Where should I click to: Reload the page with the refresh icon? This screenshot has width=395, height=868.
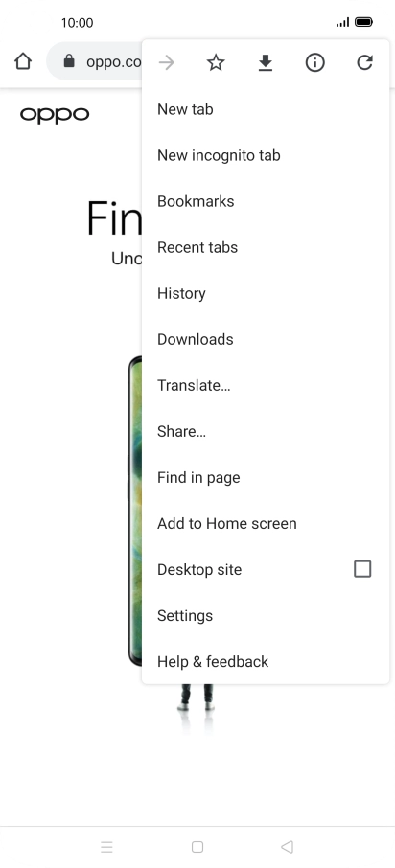(x=364, y=62)
